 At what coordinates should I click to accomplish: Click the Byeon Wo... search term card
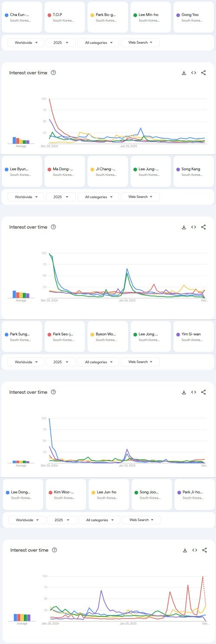(x=108, y=336)
